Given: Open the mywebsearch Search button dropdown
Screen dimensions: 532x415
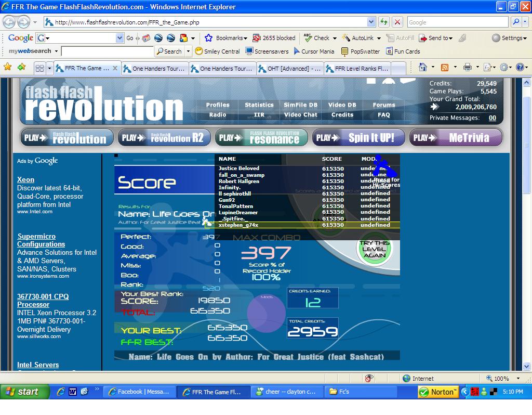Looking at the screenshot, I should click(x=188, y=51).
